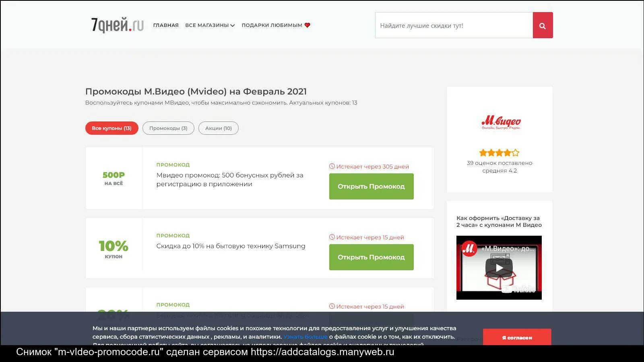Rate the store using the fourth star
Screen dimensions: 644x362
point(508,153)
